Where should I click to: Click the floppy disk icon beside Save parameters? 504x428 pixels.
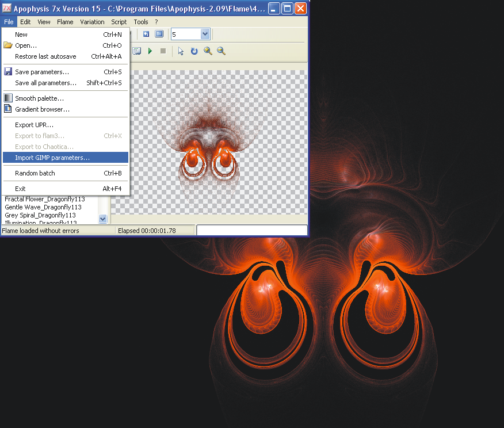point(8,72)
